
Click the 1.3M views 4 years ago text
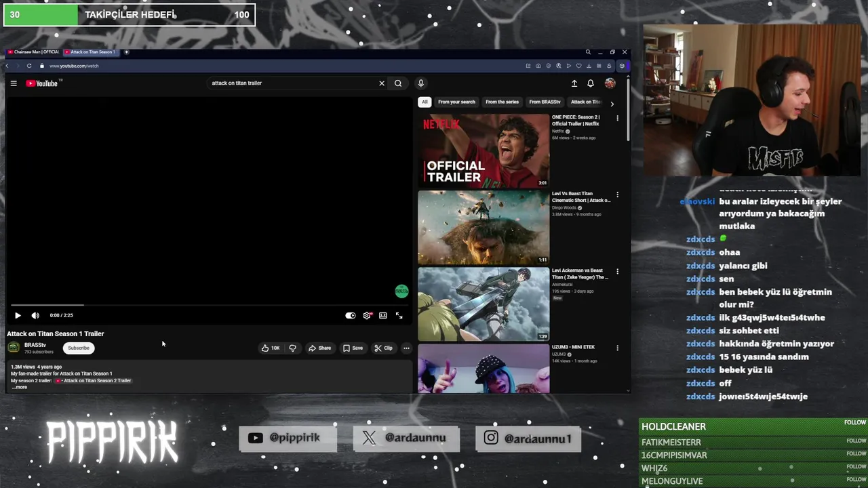click(36, 367)
